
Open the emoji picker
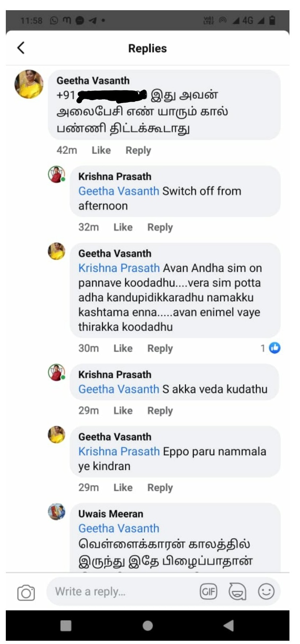(266, 592)
